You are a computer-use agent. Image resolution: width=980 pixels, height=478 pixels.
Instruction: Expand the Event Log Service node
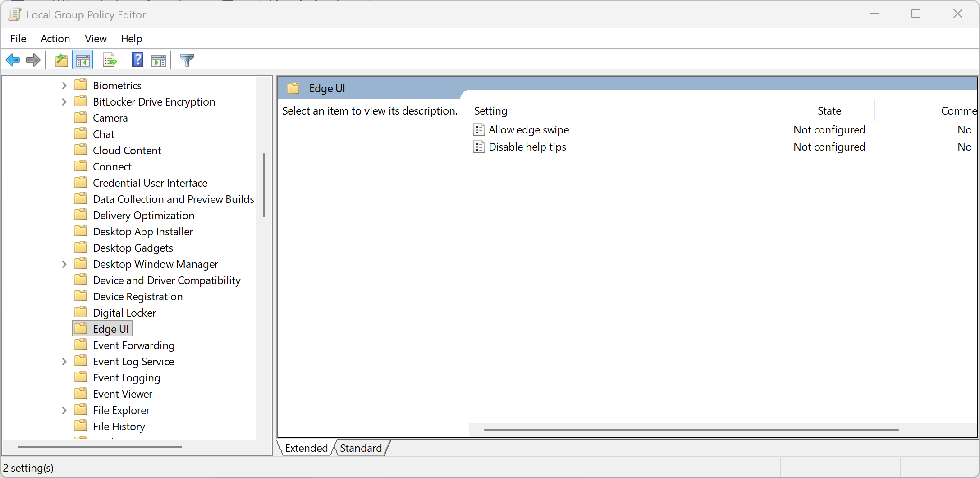[x=64, y=362]
